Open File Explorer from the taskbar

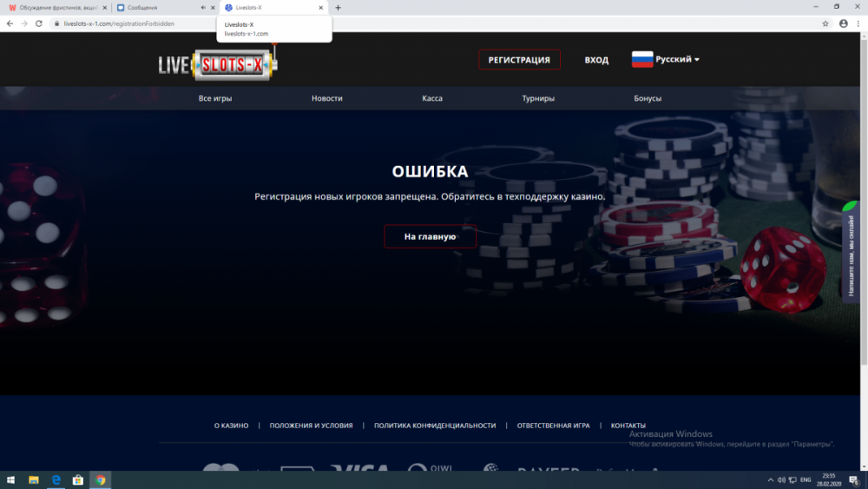click(34, 479)
